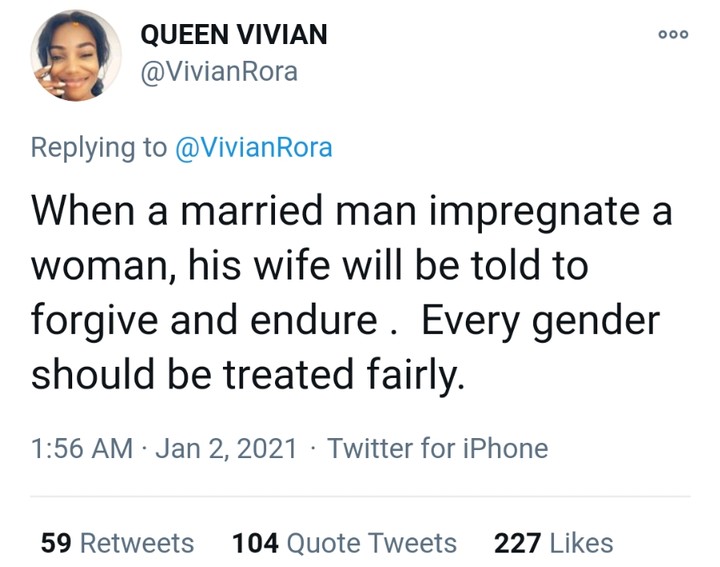The height and width of the screenshot is (567, 720).
Task: Open the Twitter for iPhone source link
Action: coord(438,449)
